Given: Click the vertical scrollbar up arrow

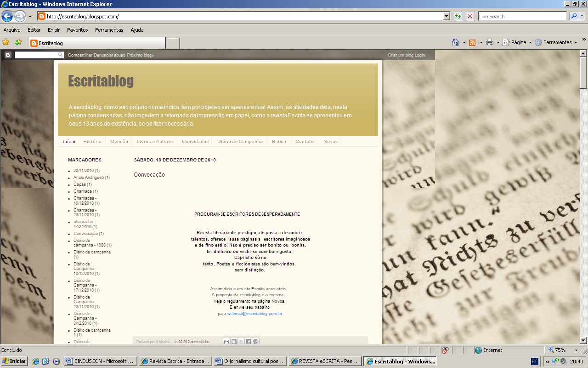Looking at the screenshot, I should (583, 53).
